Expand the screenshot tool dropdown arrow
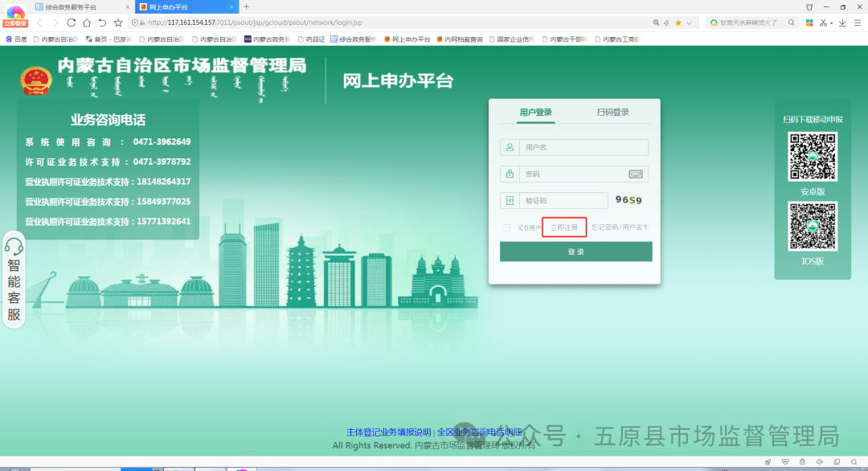 click(x=831, y=23)
